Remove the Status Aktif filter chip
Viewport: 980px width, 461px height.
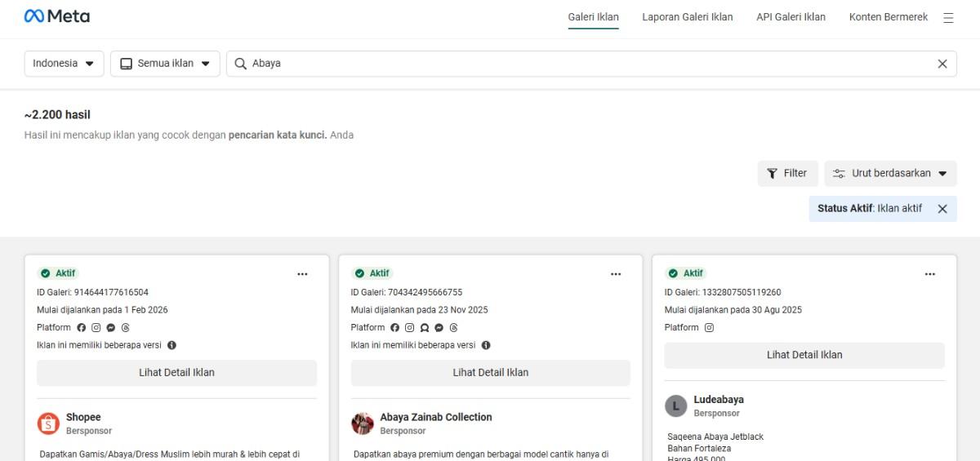[x=942, y=209]
